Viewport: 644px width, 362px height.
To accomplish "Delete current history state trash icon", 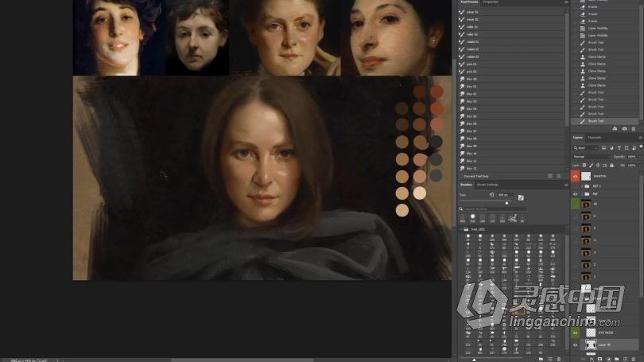I will click(x=634, y=129).
